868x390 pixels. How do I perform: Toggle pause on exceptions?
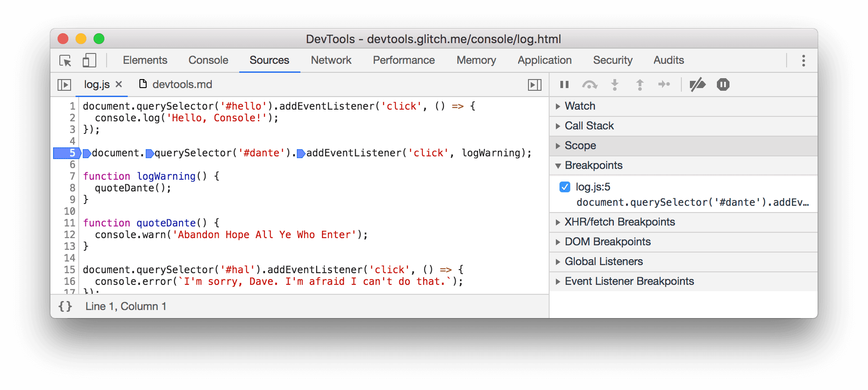[723, 84]
